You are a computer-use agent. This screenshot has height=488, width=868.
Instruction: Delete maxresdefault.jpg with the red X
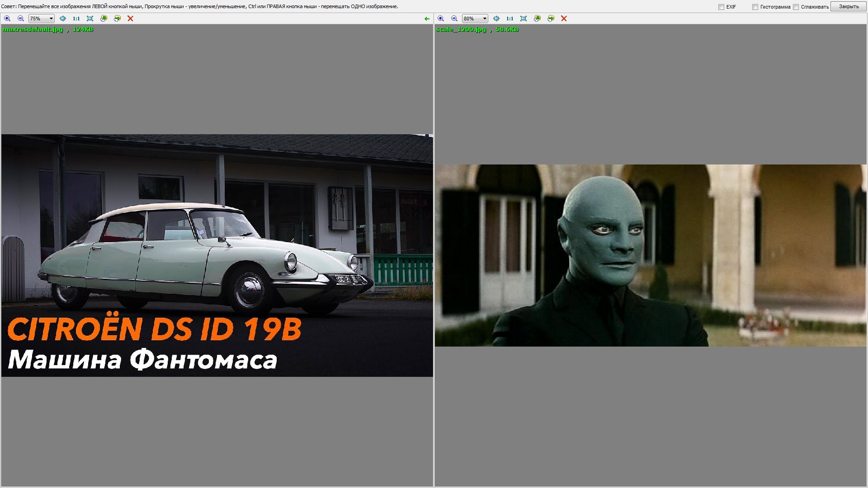[130, 19]
